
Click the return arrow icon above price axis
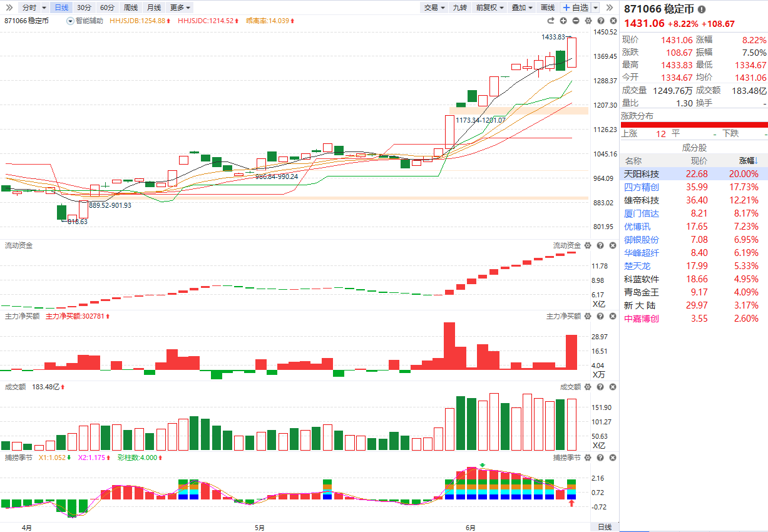click(551, 21)
